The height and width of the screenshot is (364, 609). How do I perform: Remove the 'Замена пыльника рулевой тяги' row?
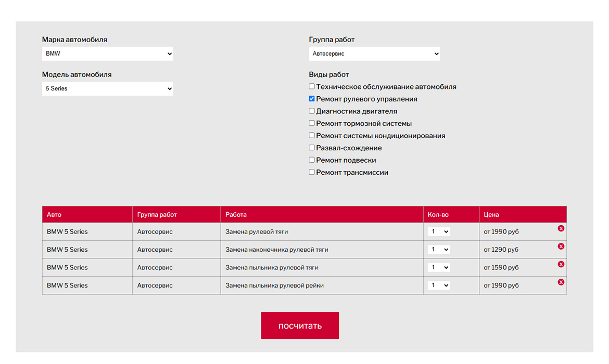coord(561,264)
